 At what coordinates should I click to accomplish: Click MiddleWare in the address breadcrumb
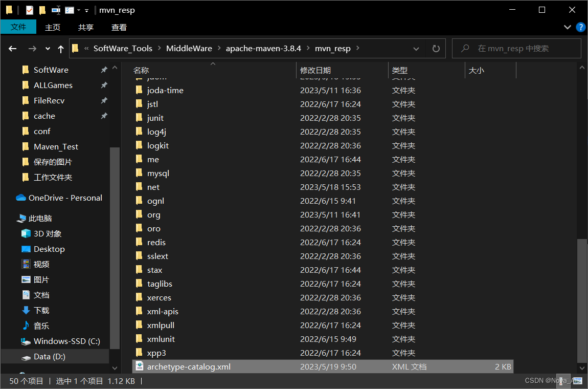(189, 49)
